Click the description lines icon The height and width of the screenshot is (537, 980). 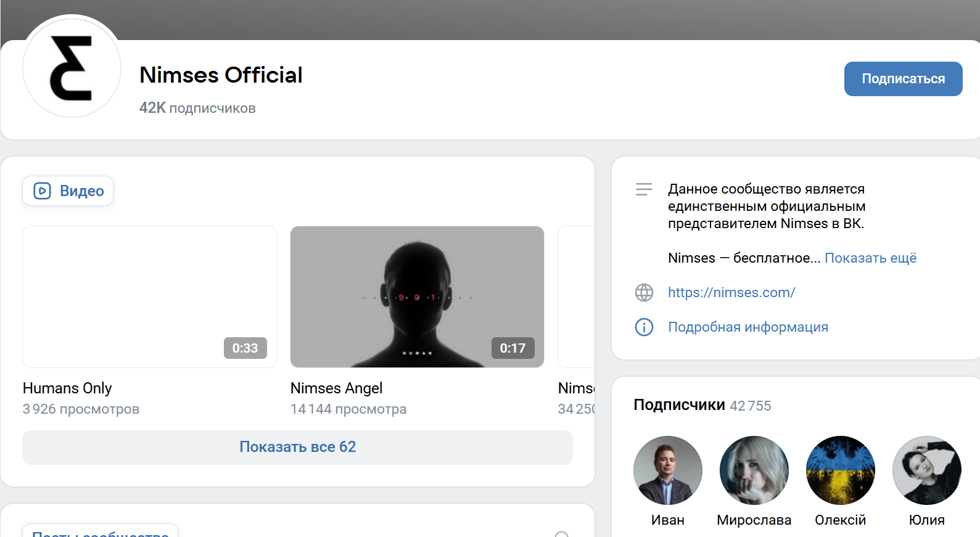coord(644,189)
